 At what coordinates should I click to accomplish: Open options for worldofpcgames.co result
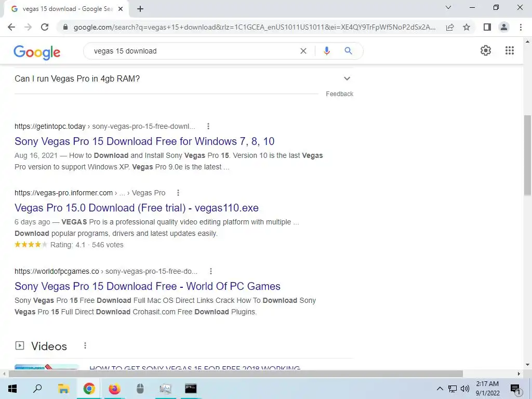pyautogui.click(x=211, y=271)
